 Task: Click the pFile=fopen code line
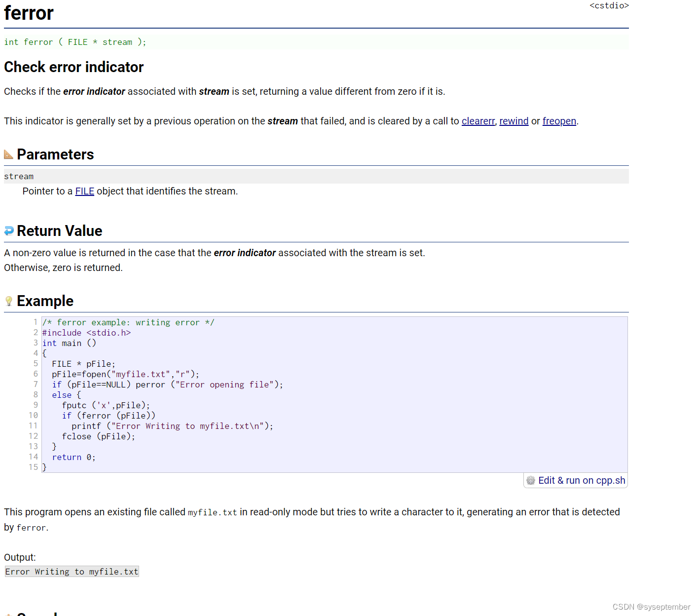(x=125, y=374)
